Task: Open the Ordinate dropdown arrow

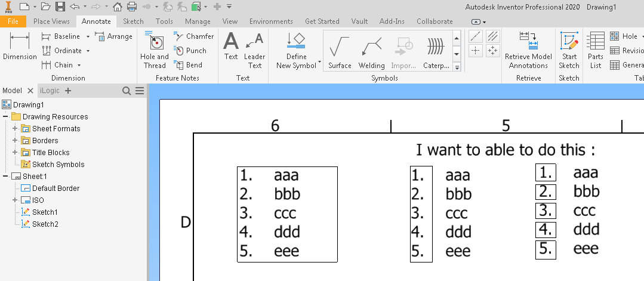Action: [88, 51]
